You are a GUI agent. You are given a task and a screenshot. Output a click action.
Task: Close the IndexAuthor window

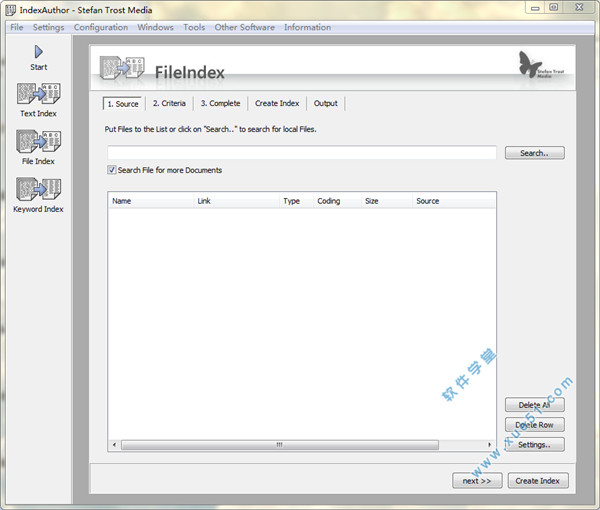coord(579,8)
